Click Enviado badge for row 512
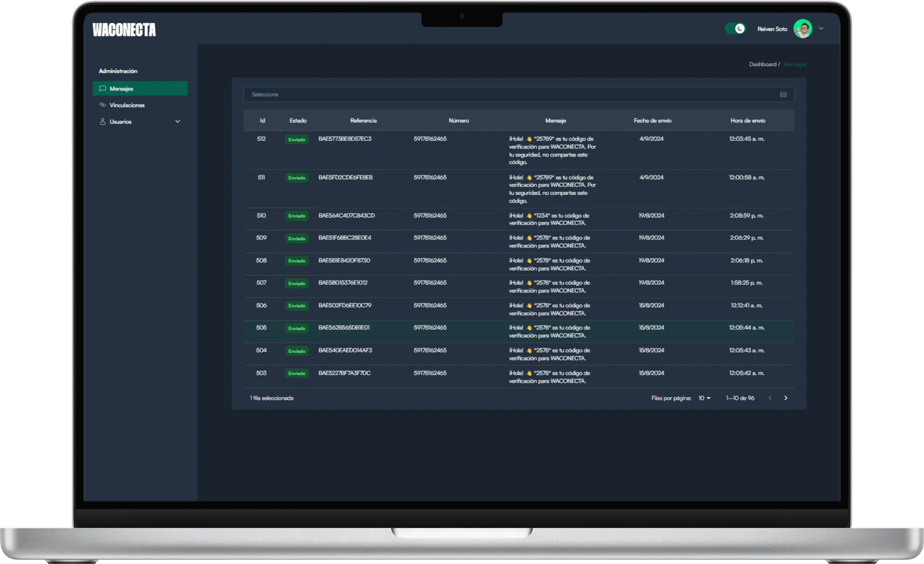This screenshot has height=564, width=924. tap(297, 139)
